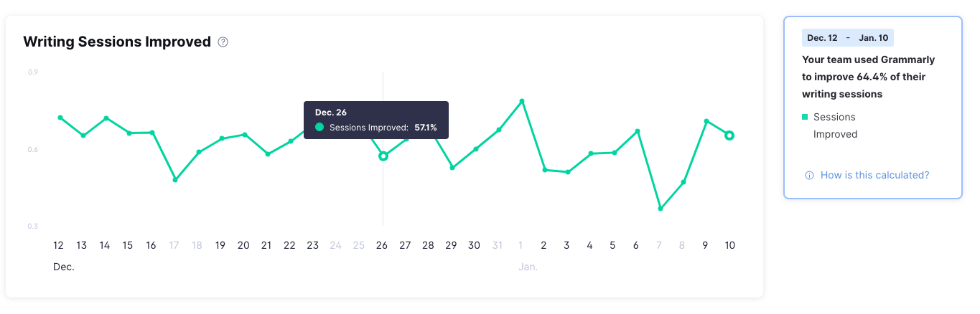Click date label 26 on the x-axis
Image resolution: width=980 pixels, height=314 pixels.
tap(382, 245)
